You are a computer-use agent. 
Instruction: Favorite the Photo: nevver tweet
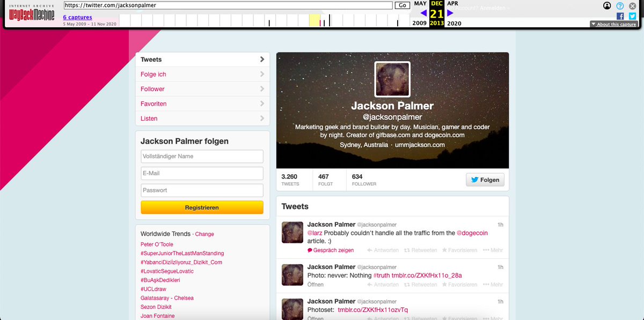(x=460, y=285)
